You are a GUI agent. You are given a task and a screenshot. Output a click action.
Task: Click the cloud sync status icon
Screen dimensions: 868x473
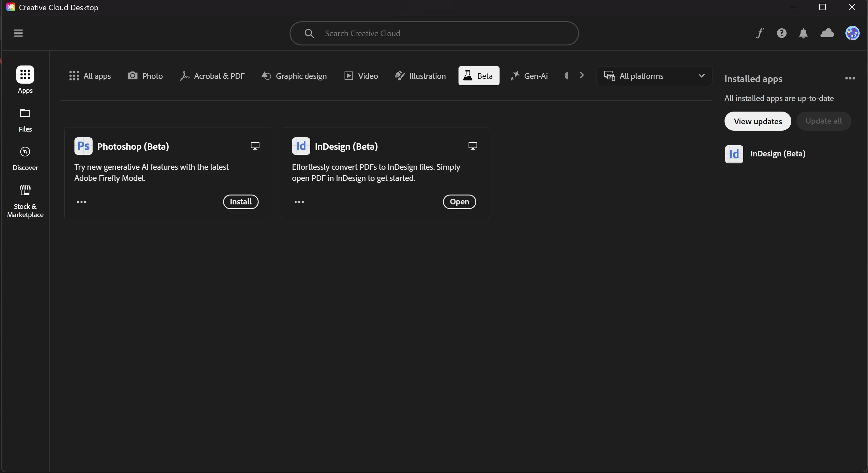tap(827, 33)
